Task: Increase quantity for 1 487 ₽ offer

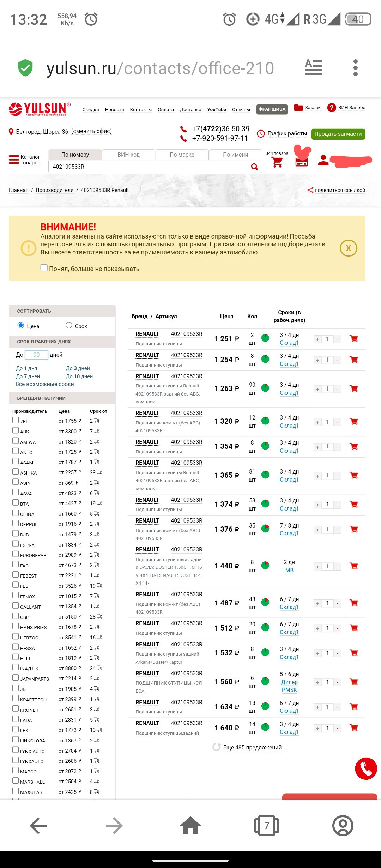Action: [x=317, y=603]
